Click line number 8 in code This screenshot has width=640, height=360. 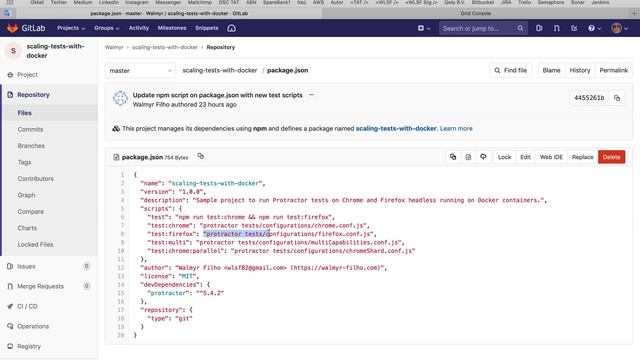[122, 234]
